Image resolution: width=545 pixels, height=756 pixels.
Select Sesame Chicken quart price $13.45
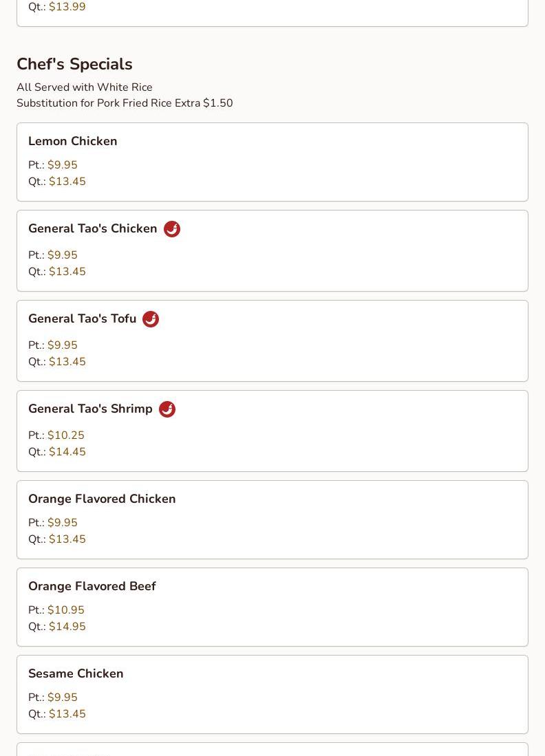click(67, 714)
